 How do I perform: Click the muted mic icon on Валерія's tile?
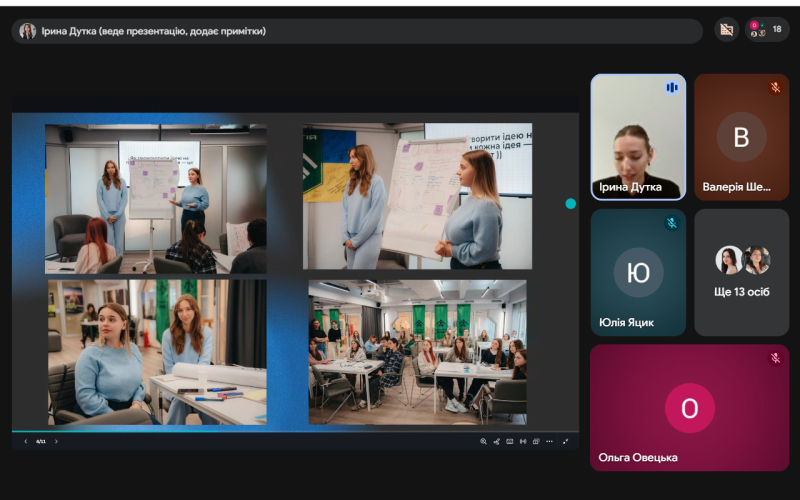[775, 88]
